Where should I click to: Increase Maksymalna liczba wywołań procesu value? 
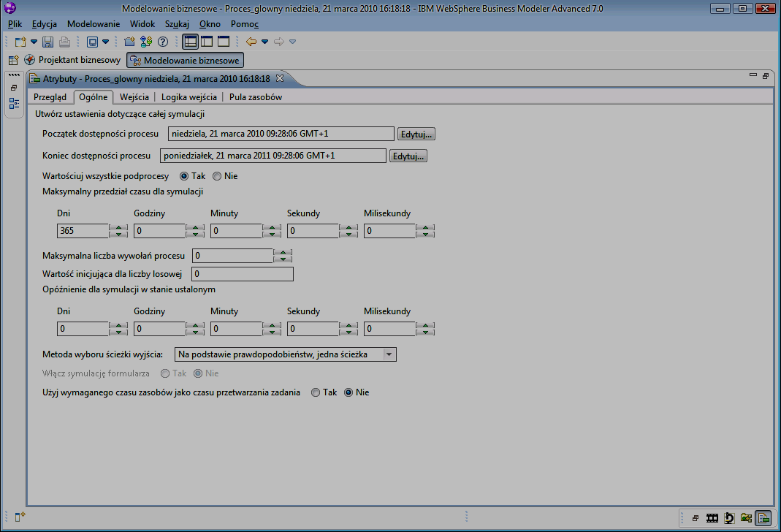pos(283,253)
